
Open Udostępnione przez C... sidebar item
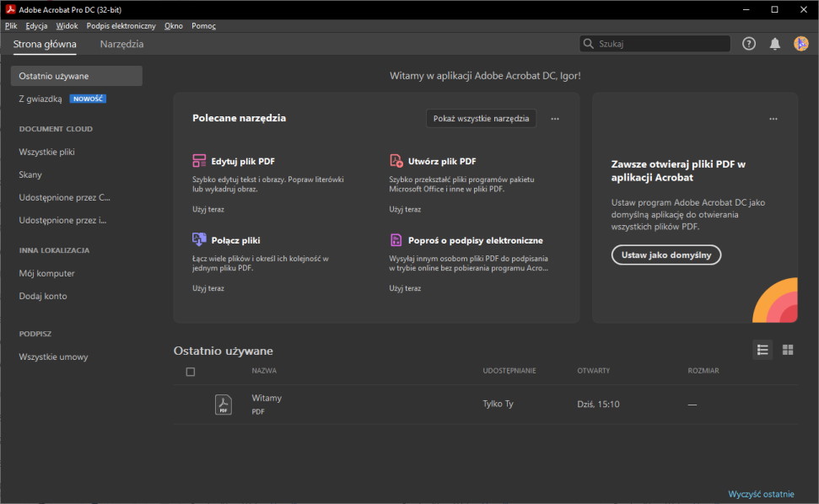64,197
